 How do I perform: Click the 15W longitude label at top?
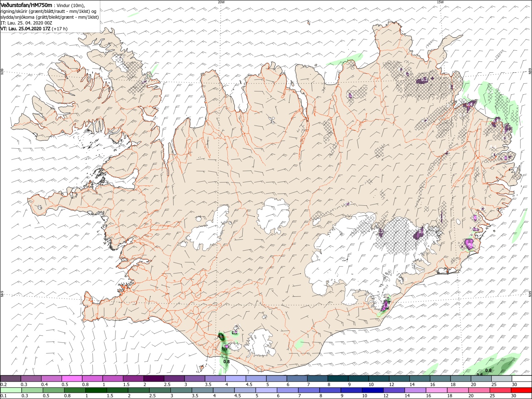(440, 2)
